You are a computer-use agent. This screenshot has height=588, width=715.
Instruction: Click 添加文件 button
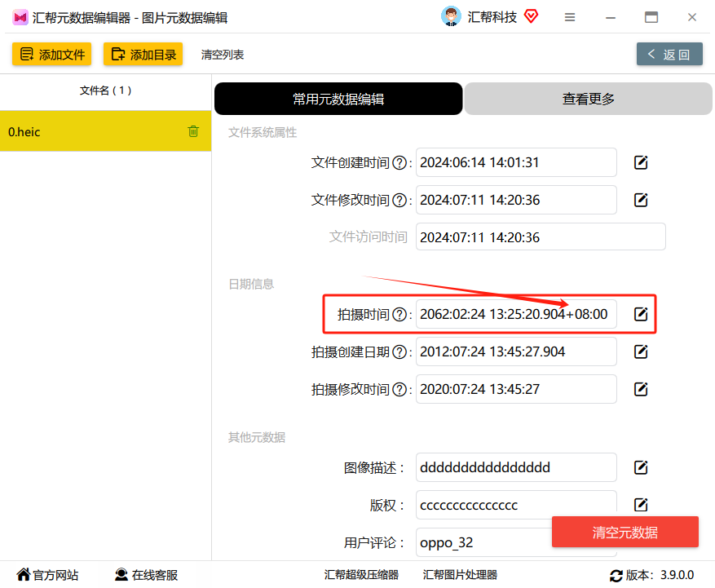pos(52,55)
